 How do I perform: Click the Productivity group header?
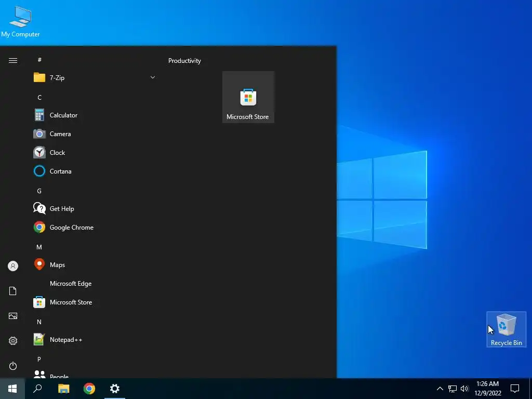184,61
